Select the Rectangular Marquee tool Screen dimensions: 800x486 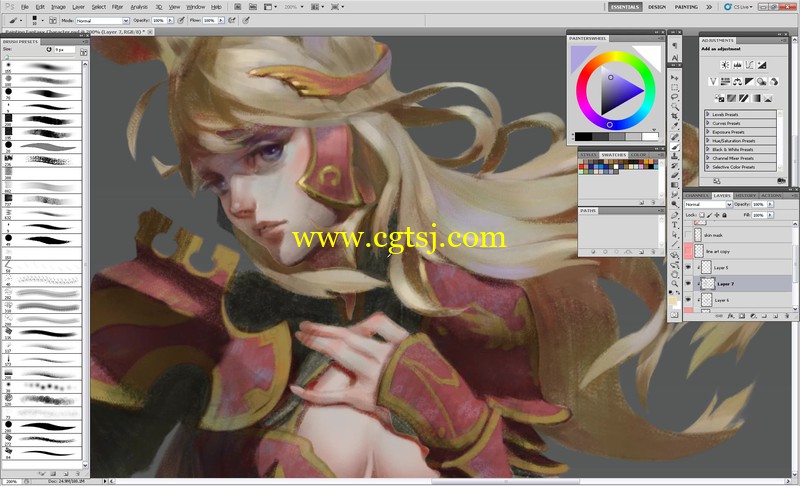tap(674, 87)
